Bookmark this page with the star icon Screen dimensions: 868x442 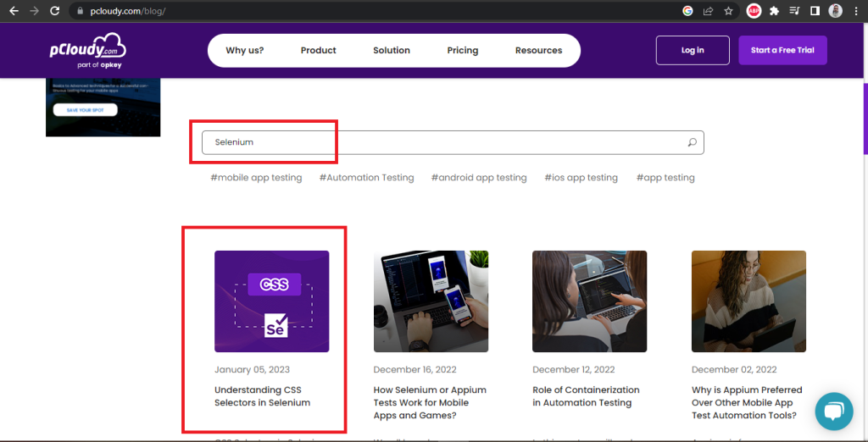click(728, 11)
